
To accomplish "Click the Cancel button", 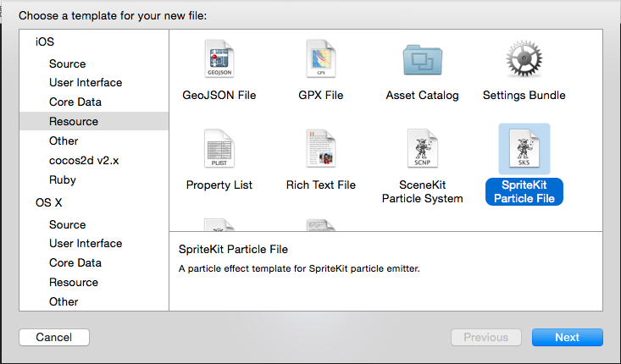I will point(54,337).
